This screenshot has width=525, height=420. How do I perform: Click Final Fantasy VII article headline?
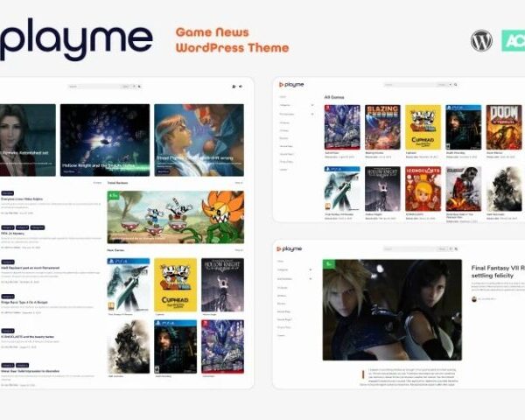[498, 271]
